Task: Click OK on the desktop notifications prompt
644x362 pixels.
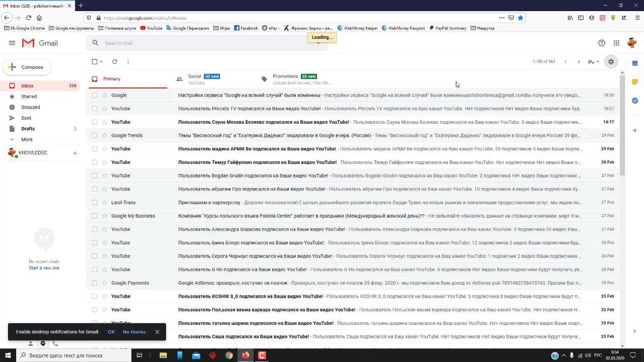Action: pos(111,332)
